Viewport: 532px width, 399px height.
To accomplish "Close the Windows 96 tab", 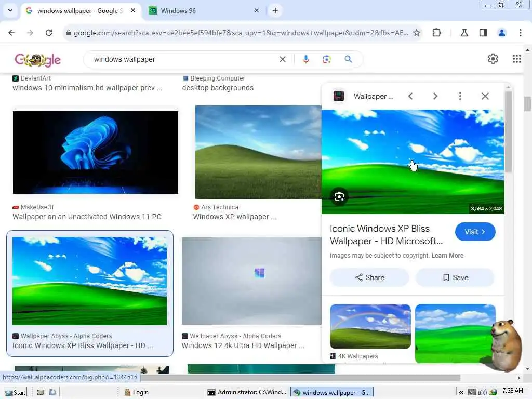I will pos(257,10).
